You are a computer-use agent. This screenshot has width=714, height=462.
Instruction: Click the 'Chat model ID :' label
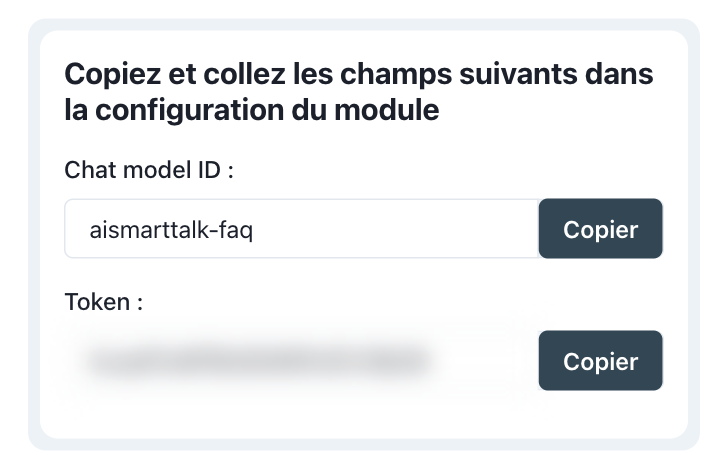(149, 170)
